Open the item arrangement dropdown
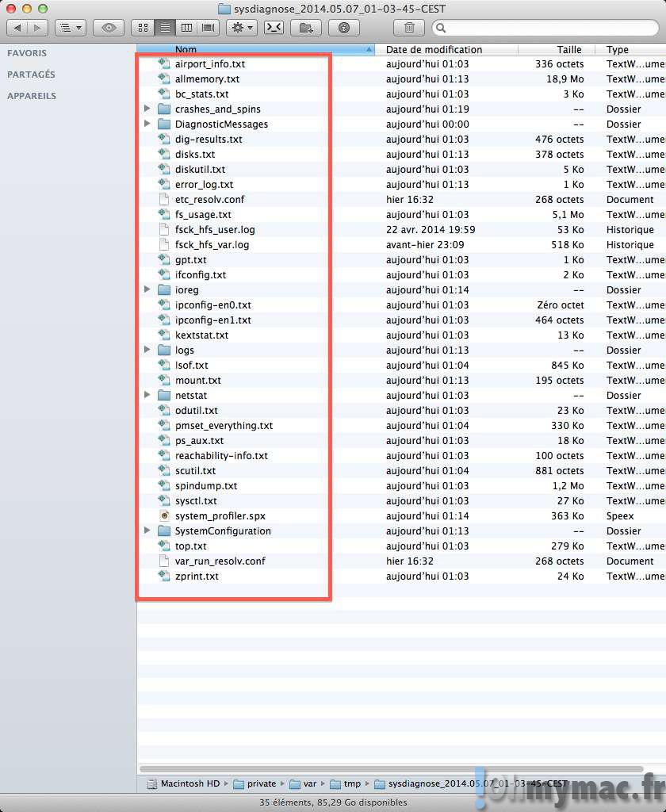This screenshot has height=812, width=666. [x=71, y=28]
